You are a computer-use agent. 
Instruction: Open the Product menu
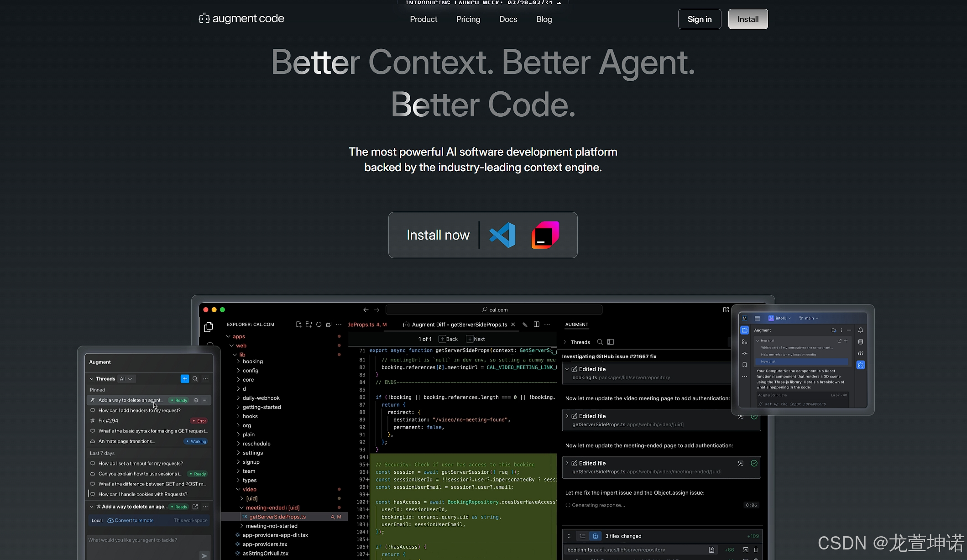tap(423, 19)
